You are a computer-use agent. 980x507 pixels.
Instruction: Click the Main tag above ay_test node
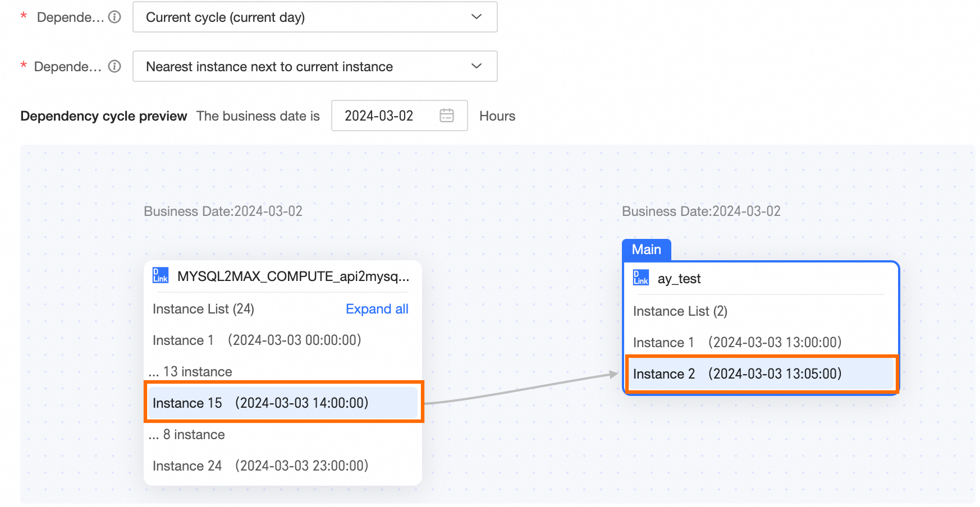click(647, 250)
